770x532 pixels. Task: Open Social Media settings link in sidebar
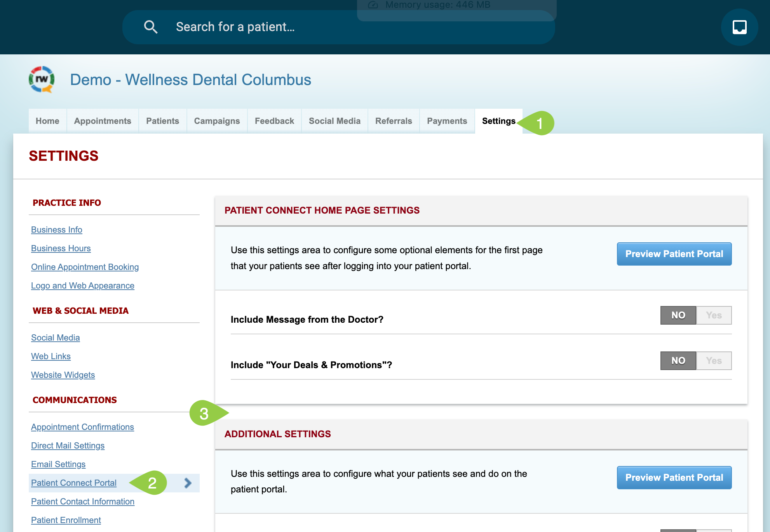coord(56,337)
